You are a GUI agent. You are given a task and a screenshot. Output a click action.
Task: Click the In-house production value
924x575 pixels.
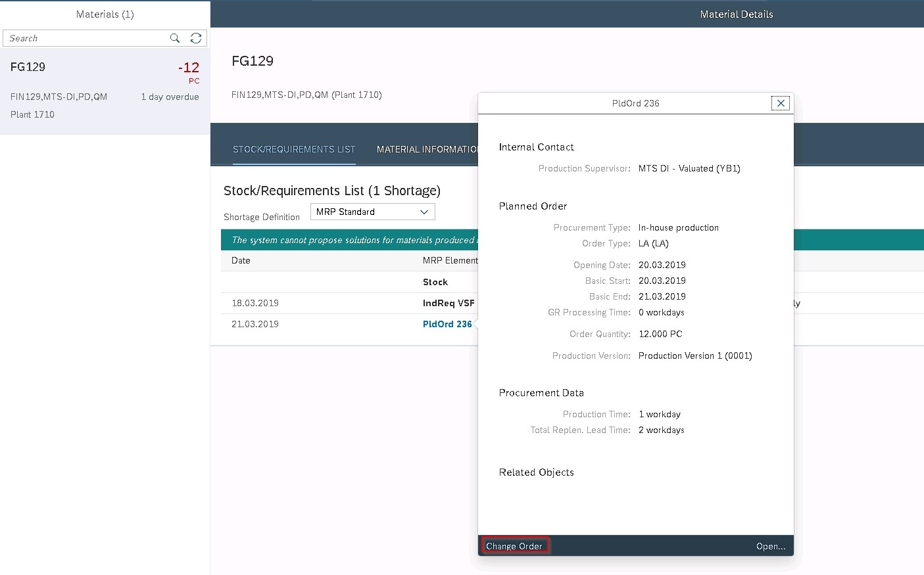[x=679, y=227]
